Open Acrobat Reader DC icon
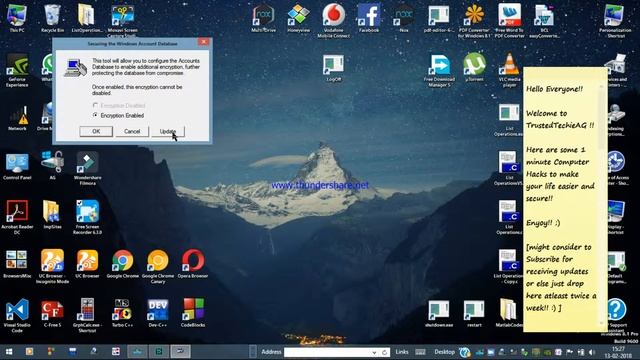Image resolution: width=640 pixels, height=360 pixels. 17,217
